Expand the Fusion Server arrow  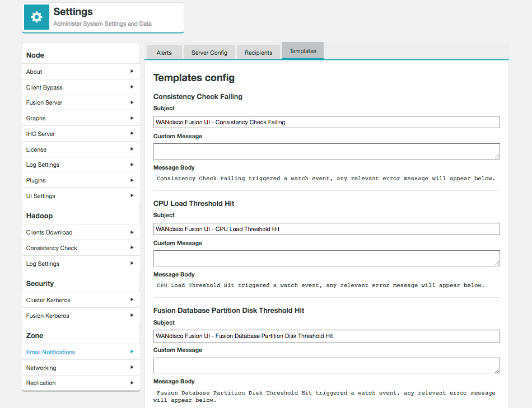click(132, 102)
